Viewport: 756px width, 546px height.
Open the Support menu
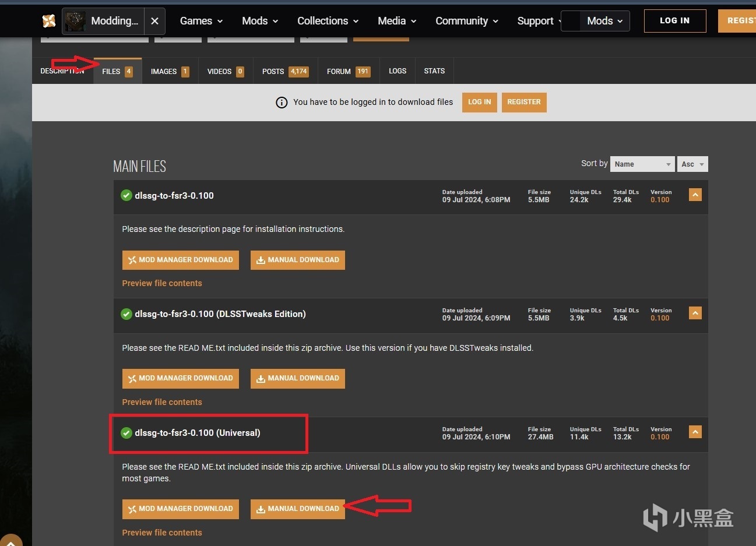538,21
